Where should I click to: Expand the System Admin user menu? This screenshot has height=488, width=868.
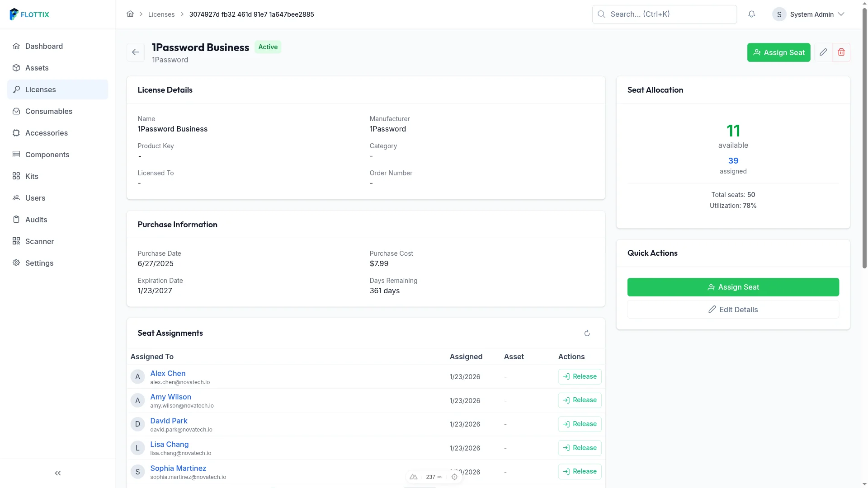(808, 14)
